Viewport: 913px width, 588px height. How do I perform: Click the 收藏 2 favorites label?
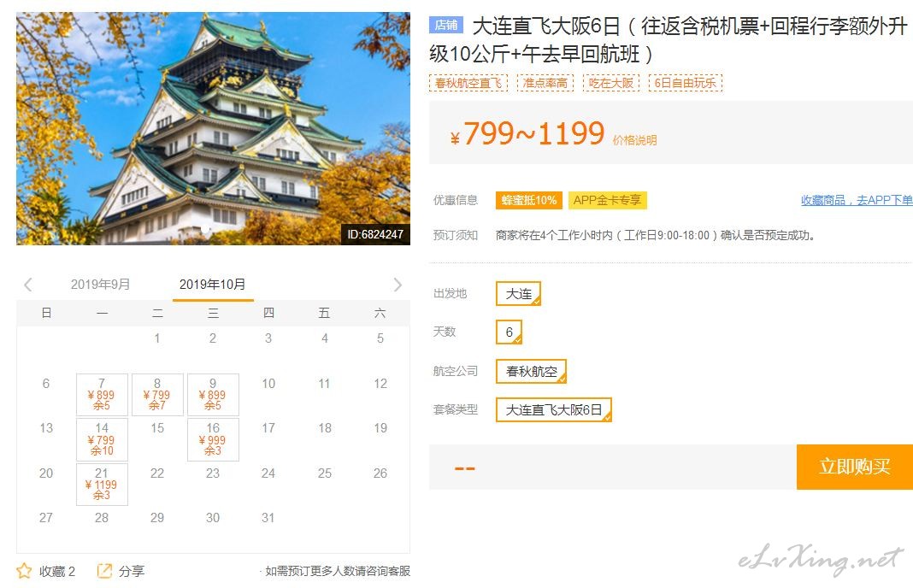coord(57,571)
